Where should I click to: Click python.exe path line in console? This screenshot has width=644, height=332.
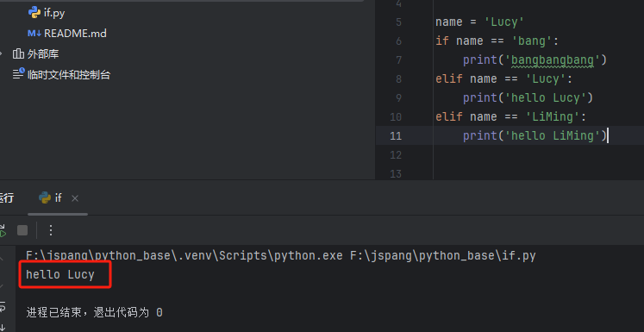tap(281, 256)
